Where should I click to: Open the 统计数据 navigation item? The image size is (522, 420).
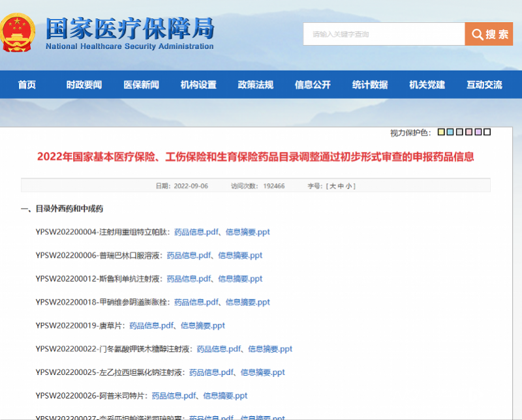pyautogui.click(x=370, y=85)
